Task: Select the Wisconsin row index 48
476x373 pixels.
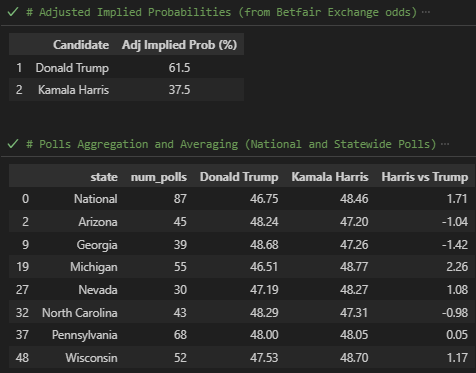Action: [x=22, y=358]
